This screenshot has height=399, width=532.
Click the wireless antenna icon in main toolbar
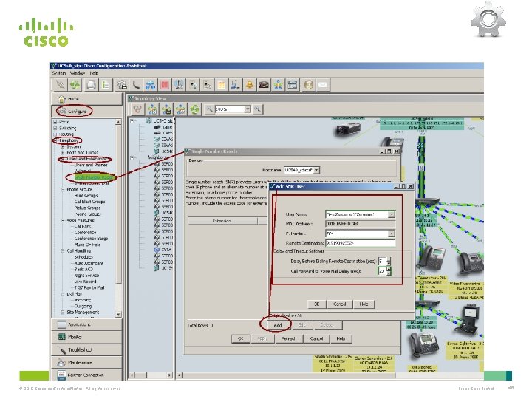179,84
